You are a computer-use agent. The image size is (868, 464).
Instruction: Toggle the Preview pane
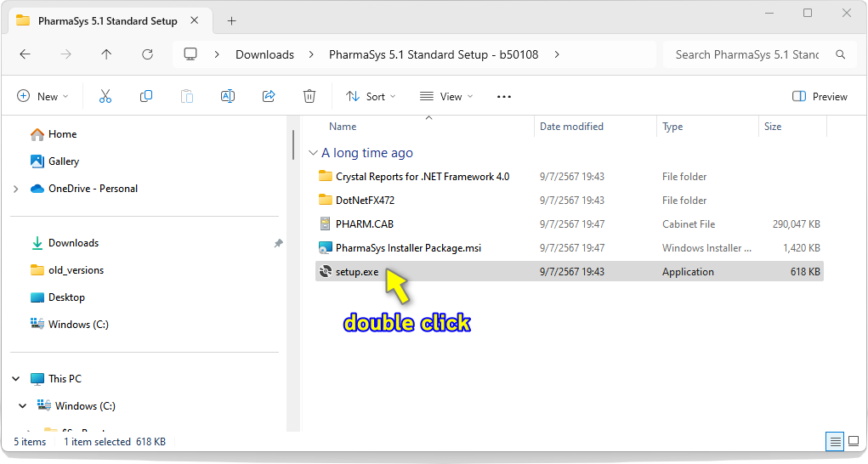[x=820, y=96]
